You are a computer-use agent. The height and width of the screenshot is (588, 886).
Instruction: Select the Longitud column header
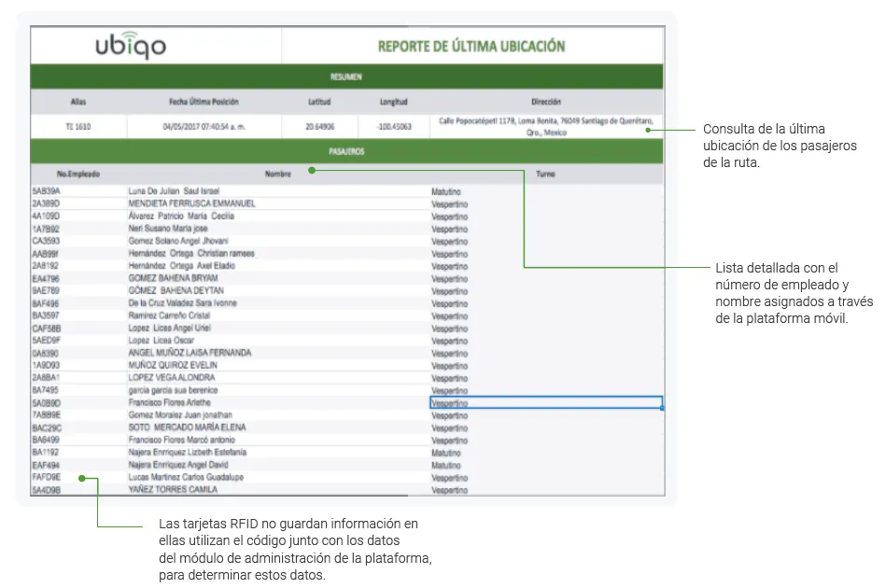click(x=394, y=102)
